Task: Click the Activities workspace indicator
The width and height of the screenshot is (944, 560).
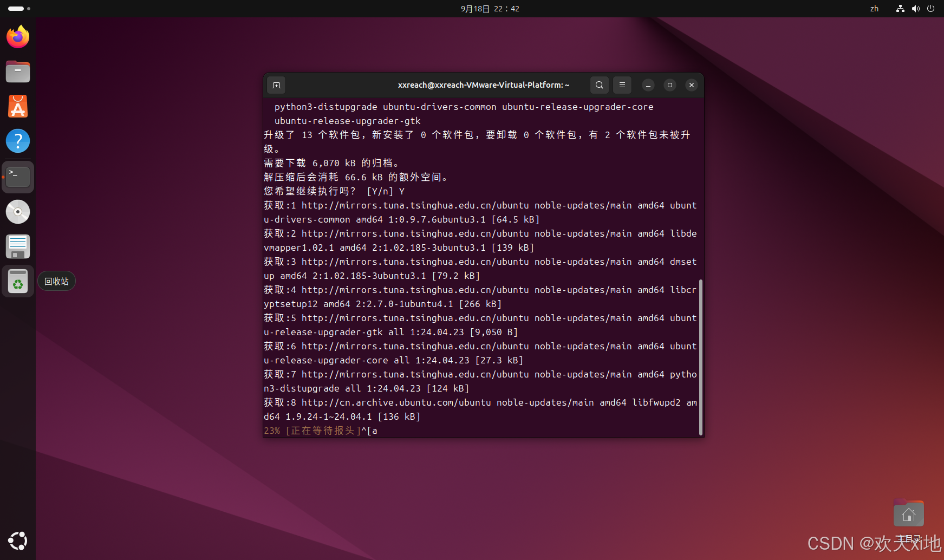Action: 19,9
